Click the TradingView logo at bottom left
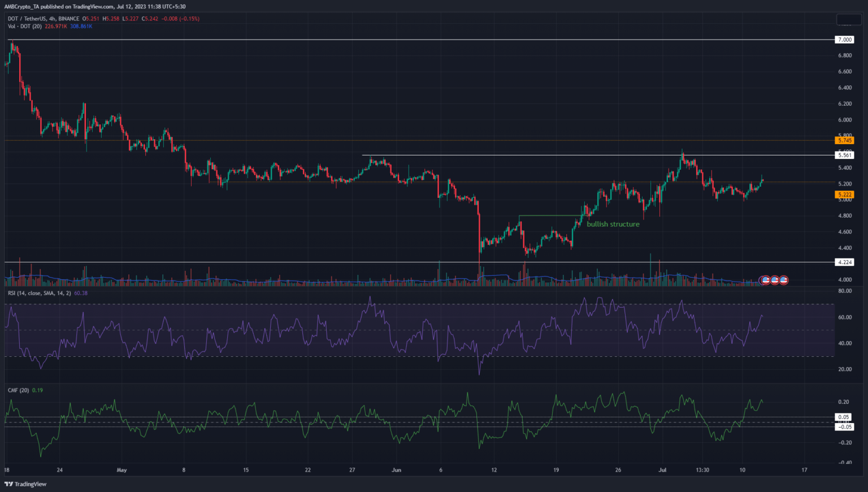Screen dimensions: 868x492 tap(25, 484)
